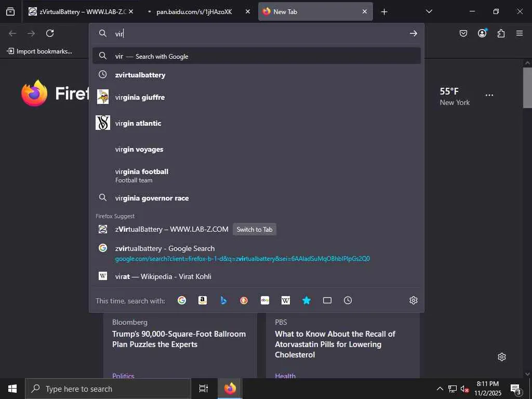This screenshot has height=399, width=532.
Task: Open zvirtualbattery Google Search history entry
Action: coord(257,253)
